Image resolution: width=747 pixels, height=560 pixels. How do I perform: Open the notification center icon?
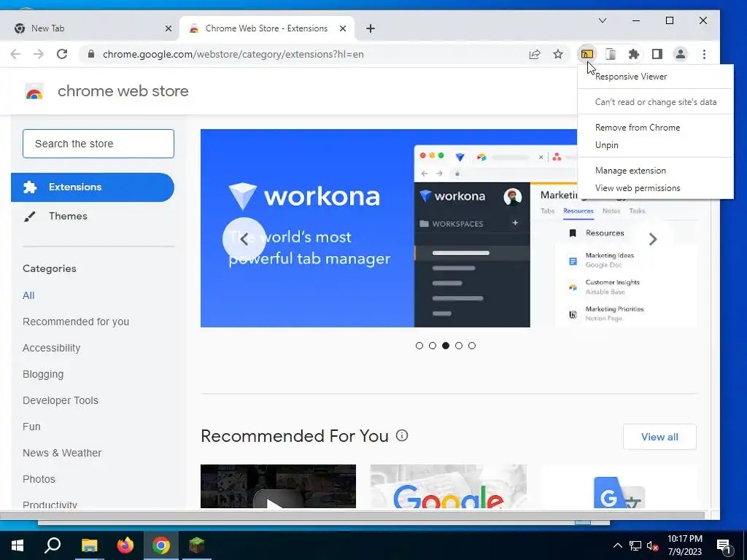[x=724, y=545]
